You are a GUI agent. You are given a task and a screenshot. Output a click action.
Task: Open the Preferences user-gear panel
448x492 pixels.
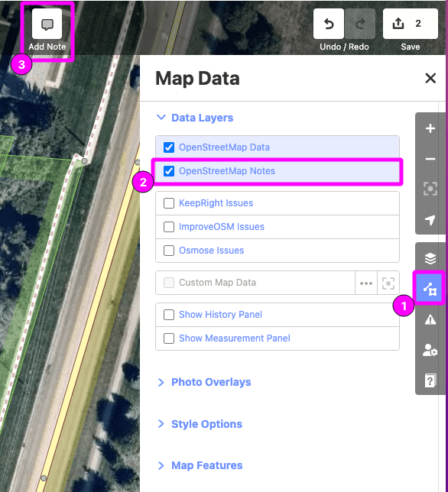tap(430, 350)
